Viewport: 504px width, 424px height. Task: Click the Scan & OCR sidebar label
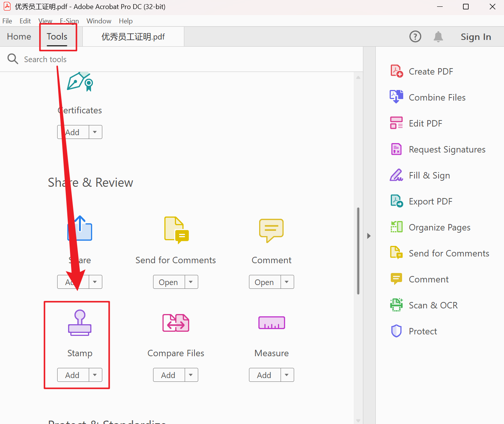tap(433, 305)
